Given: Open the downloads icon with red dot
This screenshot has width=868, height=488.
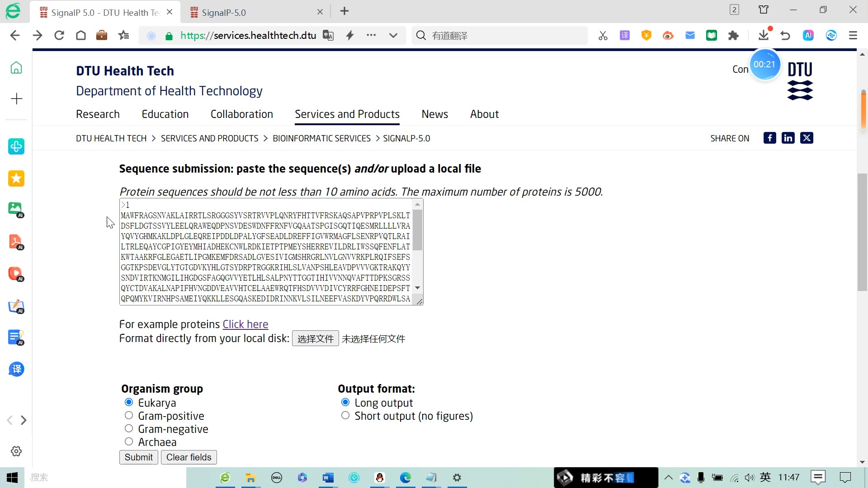Looking at the screenshot, I should coord(764,35).
